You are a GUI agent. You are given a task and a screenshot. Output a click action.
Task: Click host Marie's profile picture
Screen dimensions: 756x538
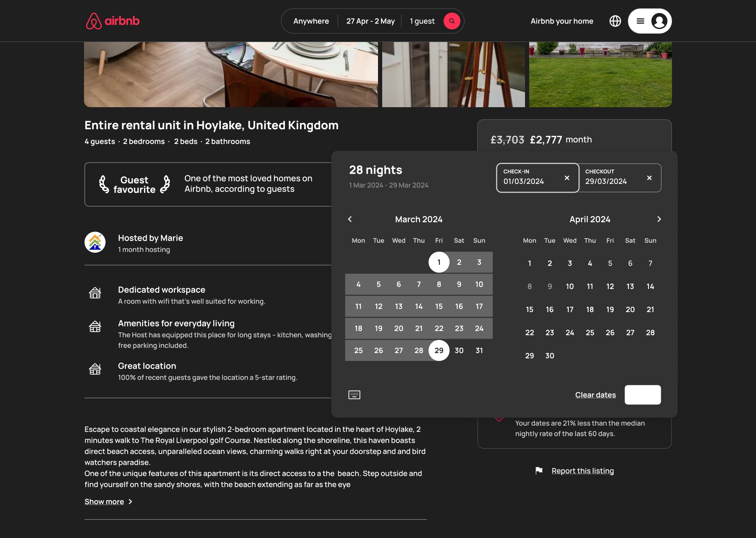tap(95, 242)
